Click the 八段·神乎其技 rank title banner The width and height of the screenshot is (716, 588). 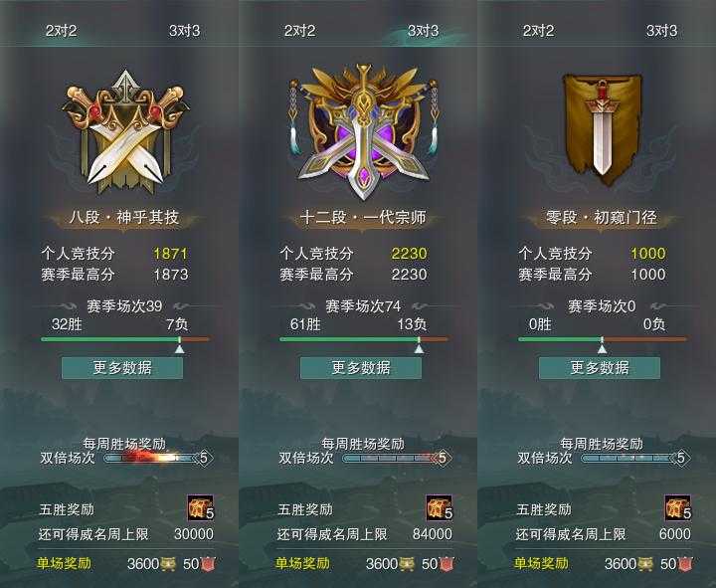[124, 218]
